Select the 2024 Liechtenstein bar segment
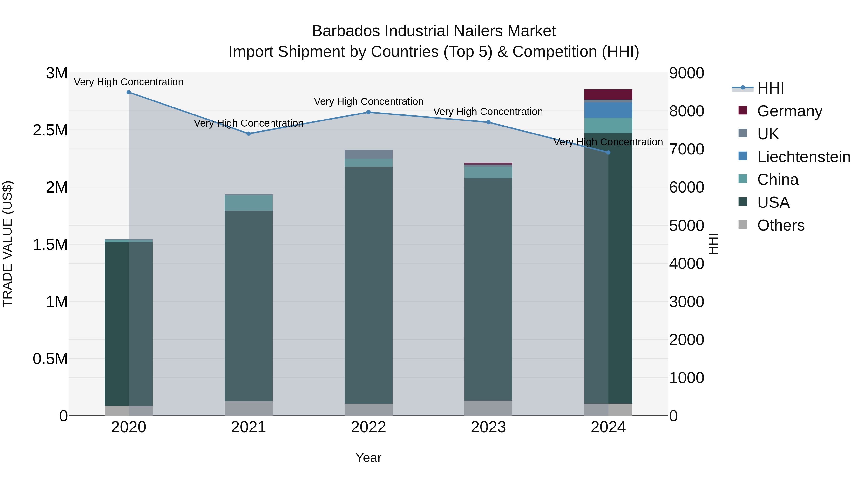 pos(608,110)
